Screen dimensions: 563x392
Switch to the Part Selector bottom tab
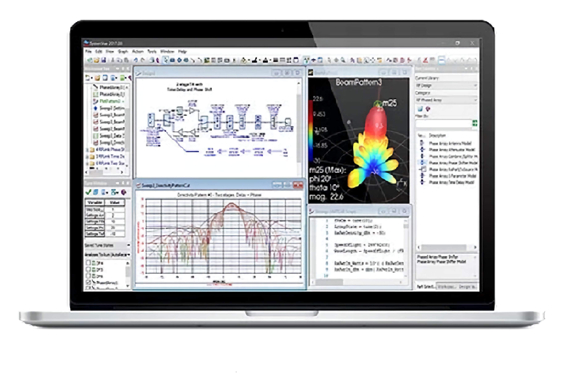tap(425, 287)
